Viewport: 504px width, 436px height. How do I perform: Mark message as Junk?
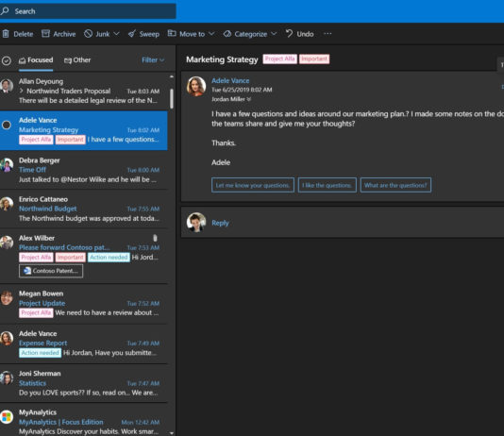click(97, 34)
